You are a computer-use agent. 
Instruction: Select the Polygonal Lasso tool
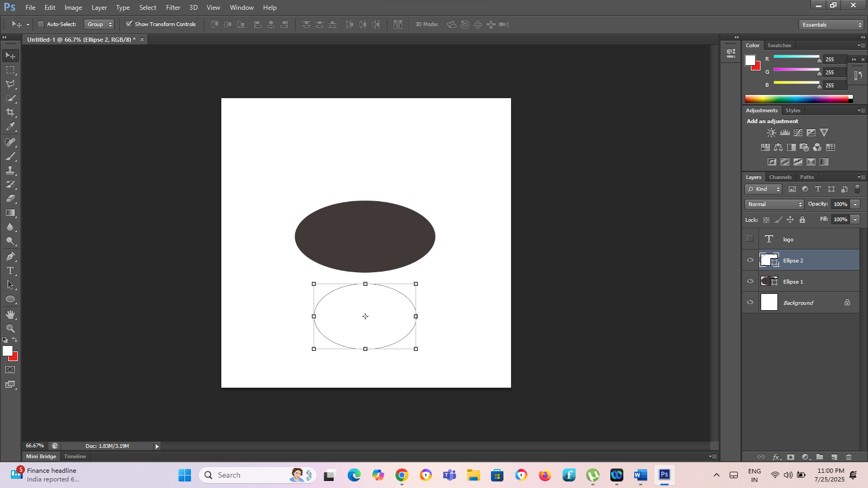(10, 84)
